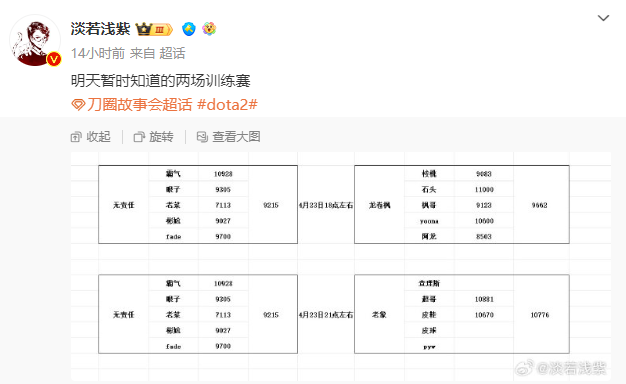Click the player cell yoona
626x384 pixels.
pos(429,221)
